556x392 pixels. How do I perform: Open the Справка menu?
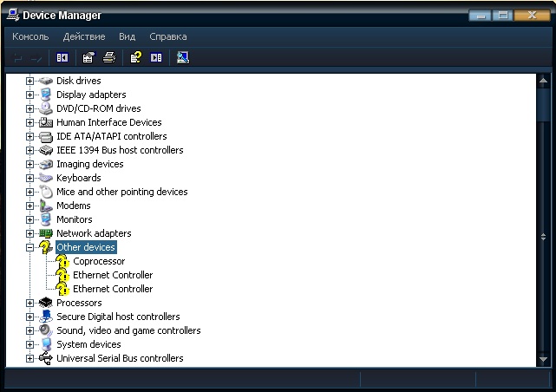(x=168, y=36)
